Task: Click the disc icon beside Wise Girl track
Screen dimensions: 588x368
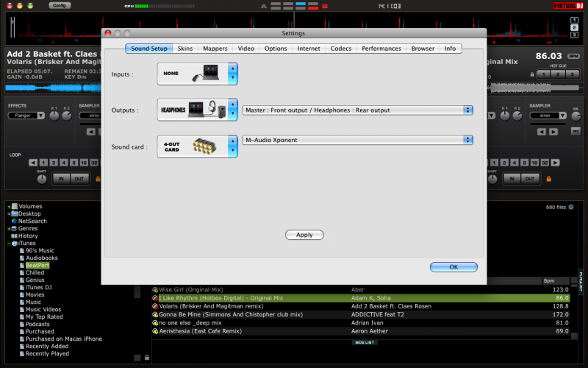Action: 155,290
